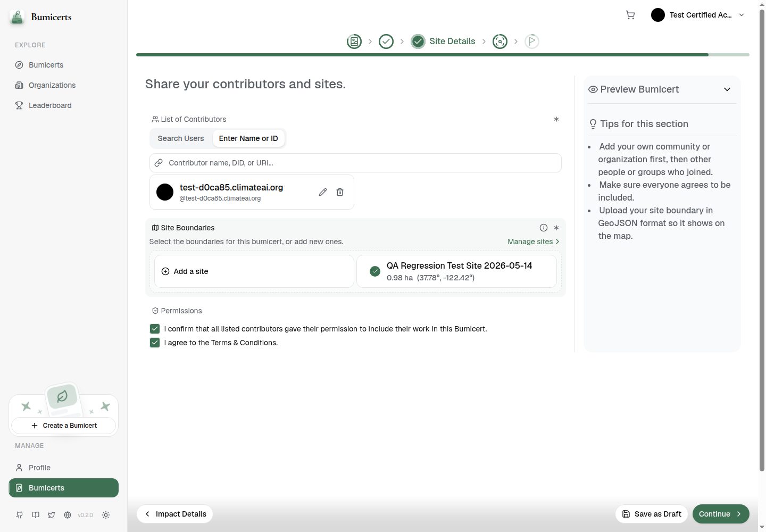Click Add a site
This screenshot has height=532, width=766.
(x=254, y=271)
